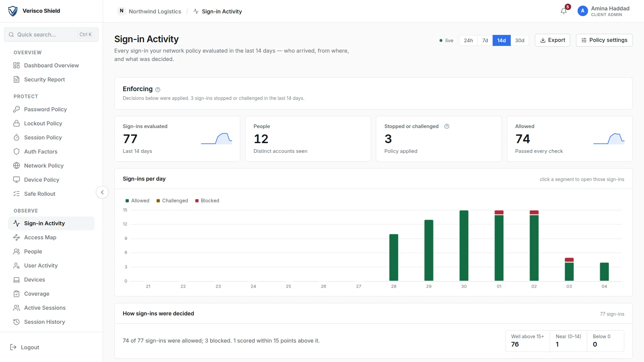Open the Access Map view
The image size is (644, 362).
[51, 237]
